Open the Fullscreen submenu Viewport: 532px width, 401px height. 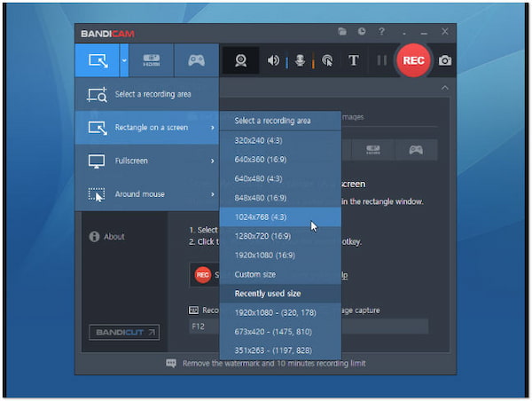(x=147, y=161)
